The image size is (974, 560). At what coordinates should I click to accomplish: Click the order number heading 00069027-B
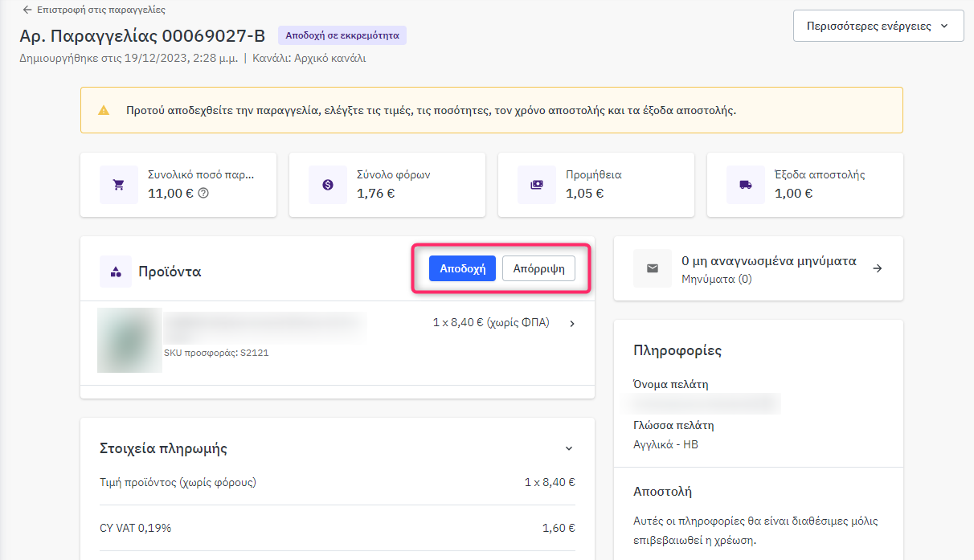(x=142, y=36)
